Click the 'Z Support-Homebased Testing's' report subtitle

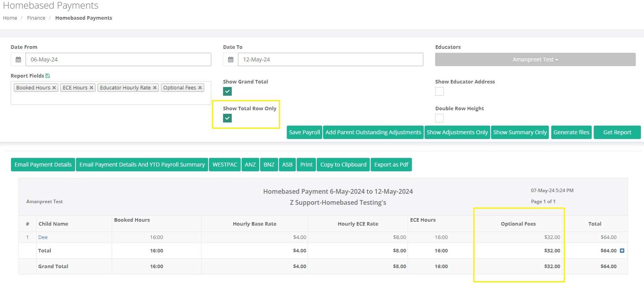pos(338,202)
